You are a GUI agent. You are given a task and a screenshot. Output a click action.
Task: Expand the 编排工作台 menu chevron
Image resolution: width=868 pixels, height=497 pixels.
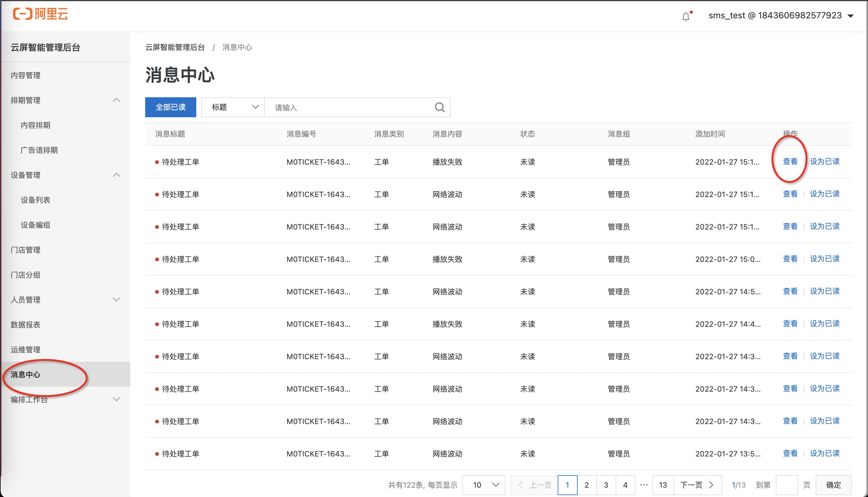(116, 399)
